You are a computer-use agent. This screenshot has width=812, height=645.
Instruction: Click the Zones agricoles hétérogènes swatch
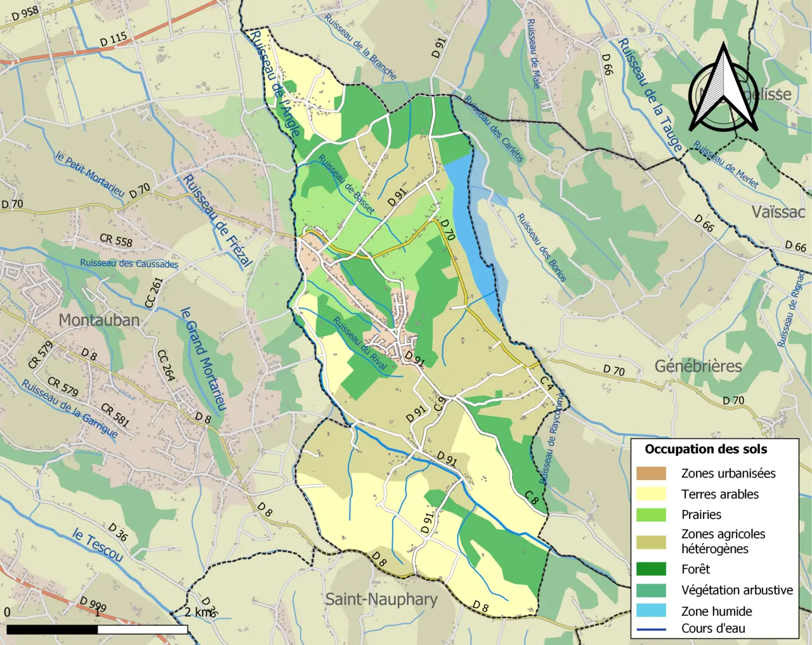click(x=652, y=542)
